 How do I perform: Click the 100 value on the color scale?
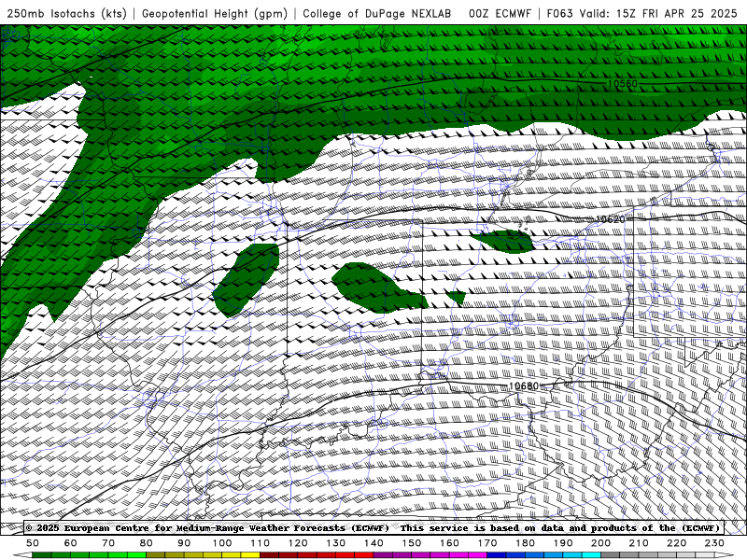222,543
